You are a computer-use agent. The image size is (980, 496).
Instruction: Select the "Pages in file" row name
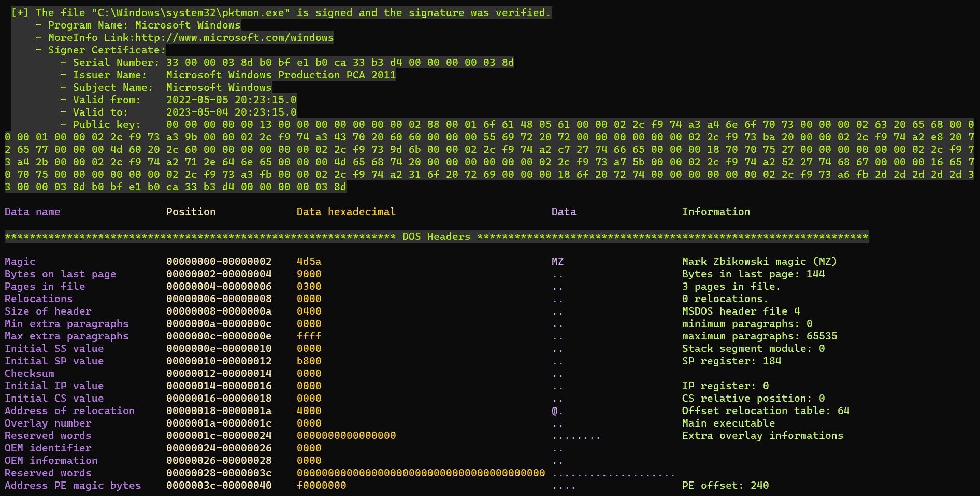pos(45,287)
